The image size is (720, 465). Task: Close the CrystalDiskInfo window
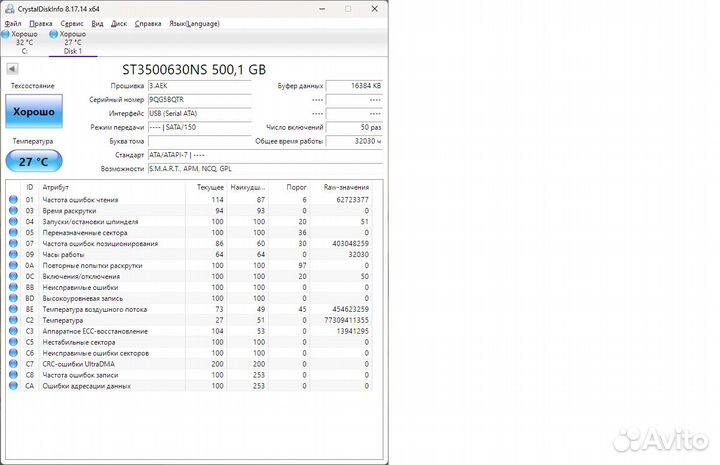click(x=375, y=9)
